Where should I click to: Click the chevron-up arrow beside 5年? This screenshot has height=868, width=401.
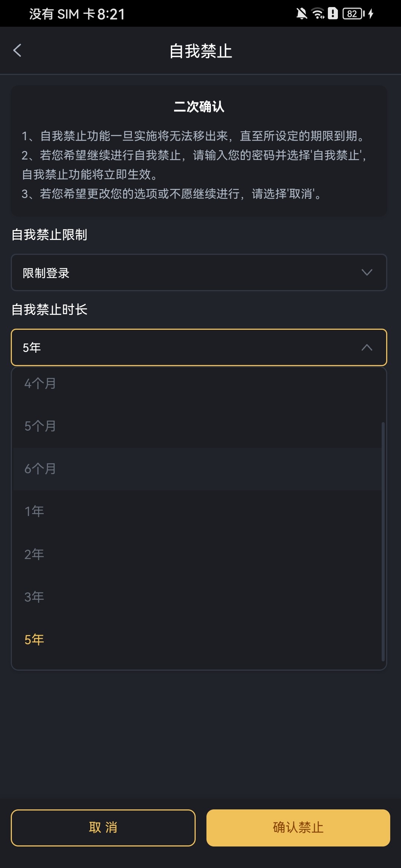[367, 348]
